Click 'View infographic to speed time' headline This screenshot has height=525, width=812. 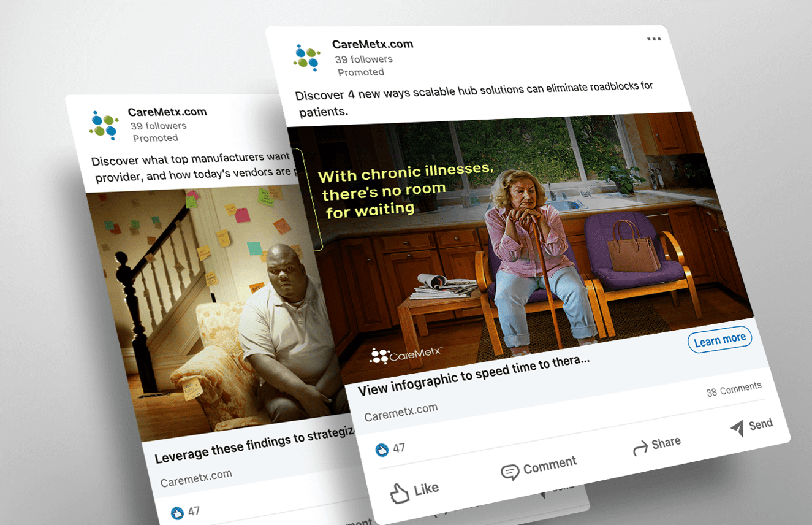[x=474, y=375]
